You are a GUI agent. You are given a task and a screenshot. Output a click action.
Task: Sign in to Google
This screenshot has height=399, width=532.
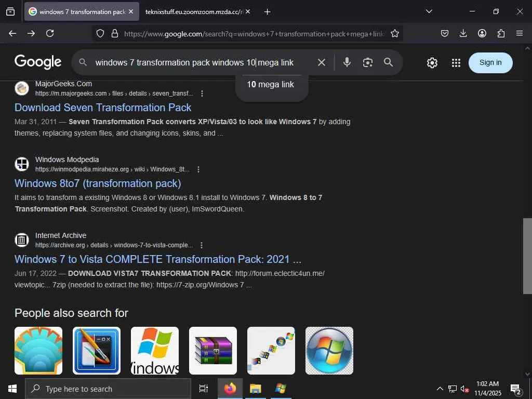[490, 62]
